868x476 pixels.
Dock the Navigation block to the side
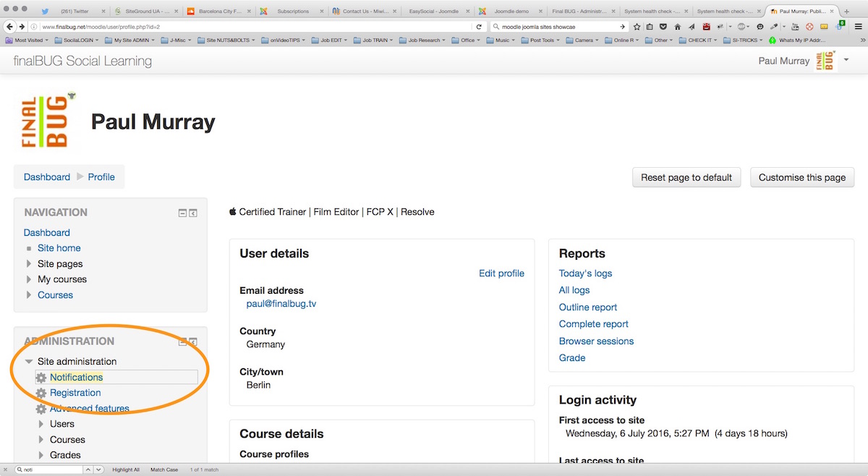coord(193,213)
